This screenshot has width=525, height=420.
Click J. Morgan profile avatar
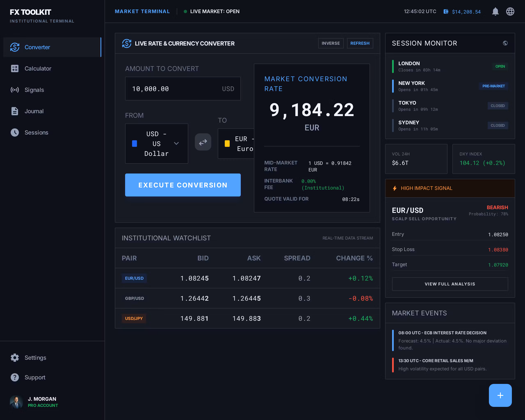(16, 402)
